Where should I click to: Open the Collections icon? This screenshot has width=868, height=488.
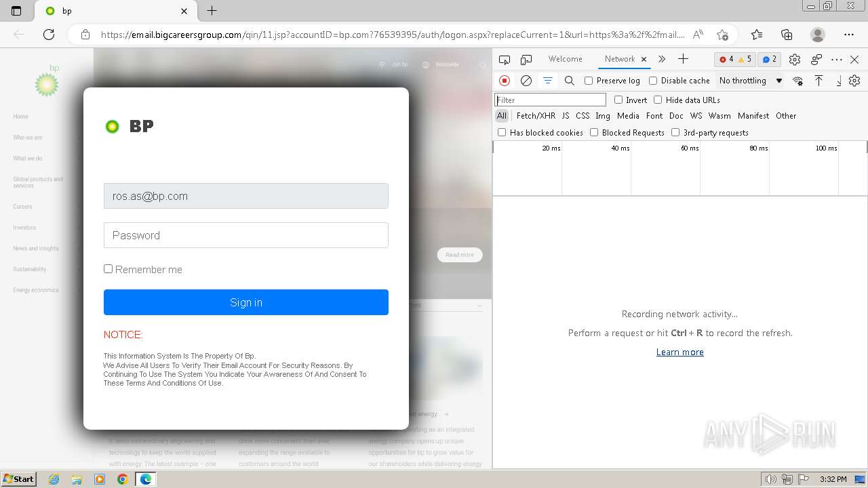[x=787, y=35]
